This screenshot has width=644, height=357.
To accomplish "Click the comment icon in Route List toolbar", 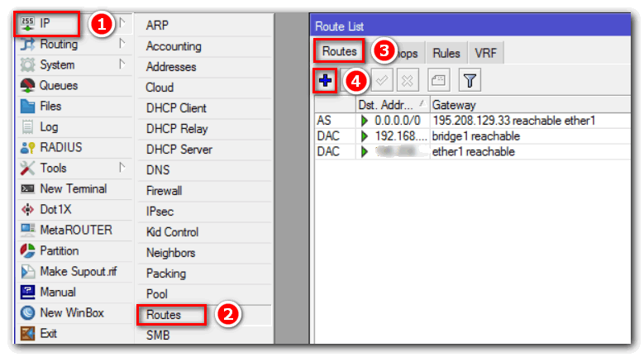I will point(439,81).
